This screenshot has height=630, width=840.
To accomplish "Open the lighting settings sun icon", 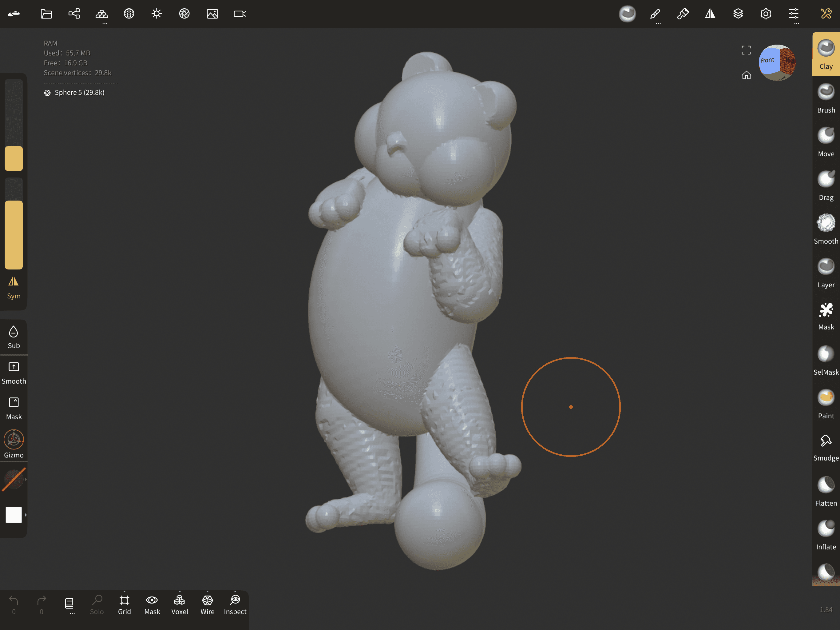I will pyautogui.click(x=157, y=14).
